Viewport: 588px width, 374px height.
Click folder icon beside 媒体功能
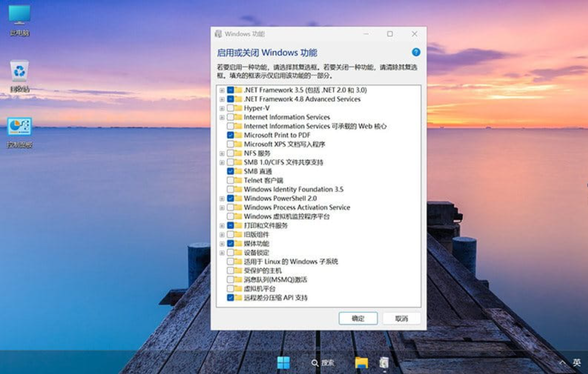238,244
